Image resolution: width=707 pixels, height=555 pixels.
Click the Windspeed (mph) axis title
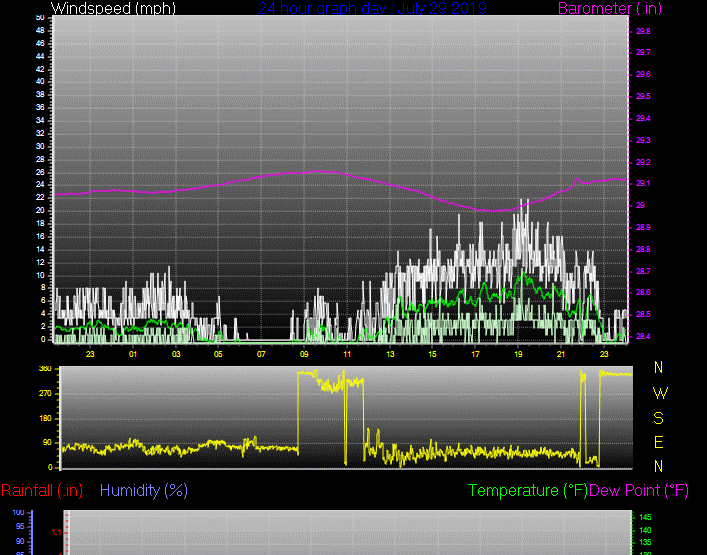pyautogui.click(x=113, y=9)
